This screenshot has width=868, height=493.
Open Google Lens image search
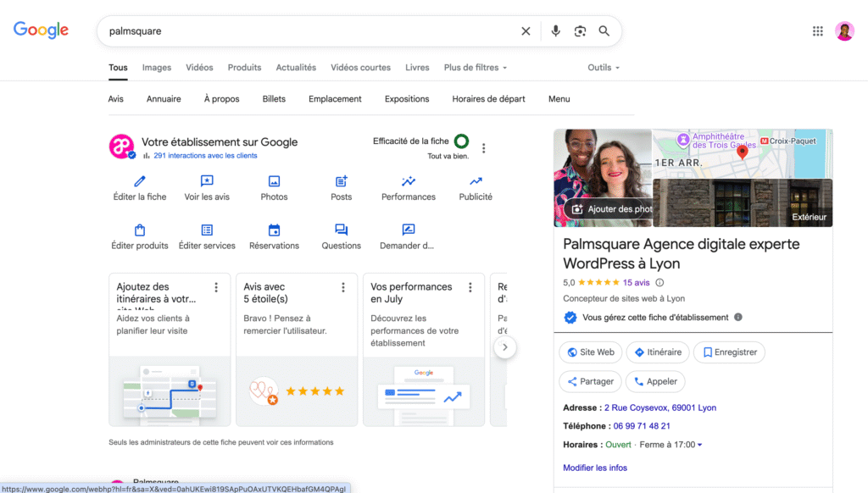tap(580, 30)
